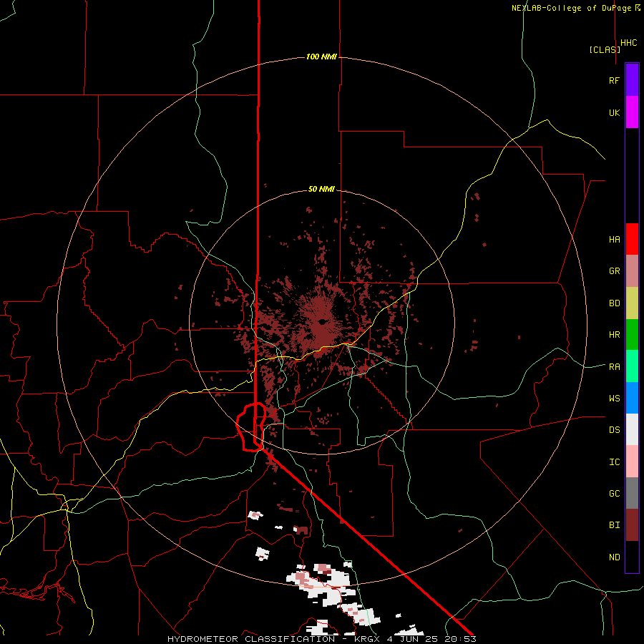Click the 4 JUN 25 date text

click(413, 639)
